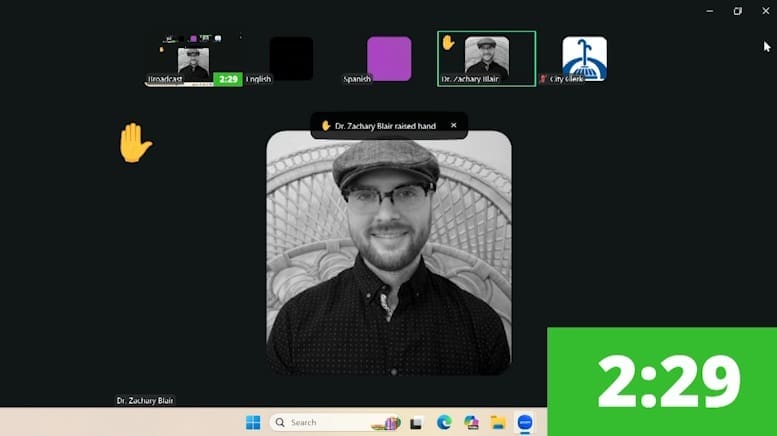The image size is (777, 436).
Task: Open the Windows Start menu
Action: [x=253, y=423]
